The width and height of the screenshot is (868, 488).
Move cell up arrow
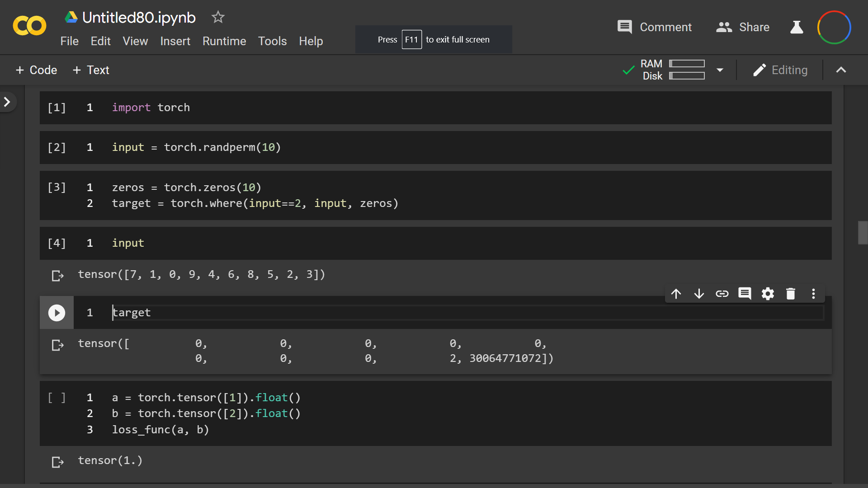click(x=676, y=294)
